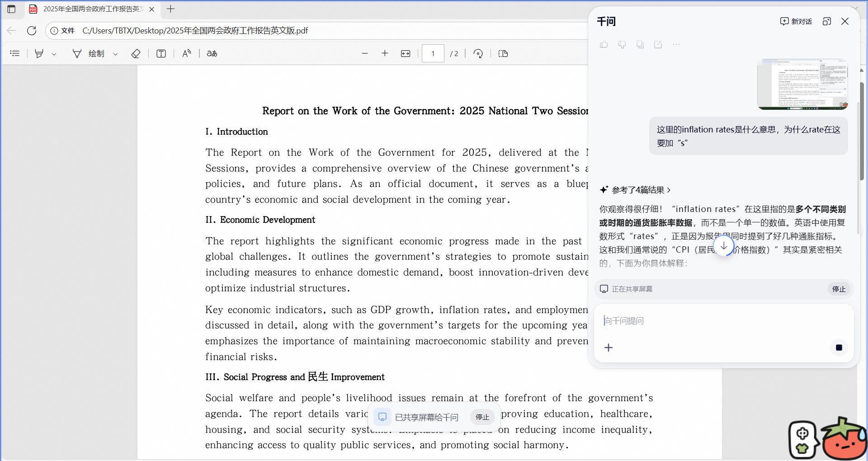Choose the add text tool
Screen dimensions: 868x461
[161, 54]
